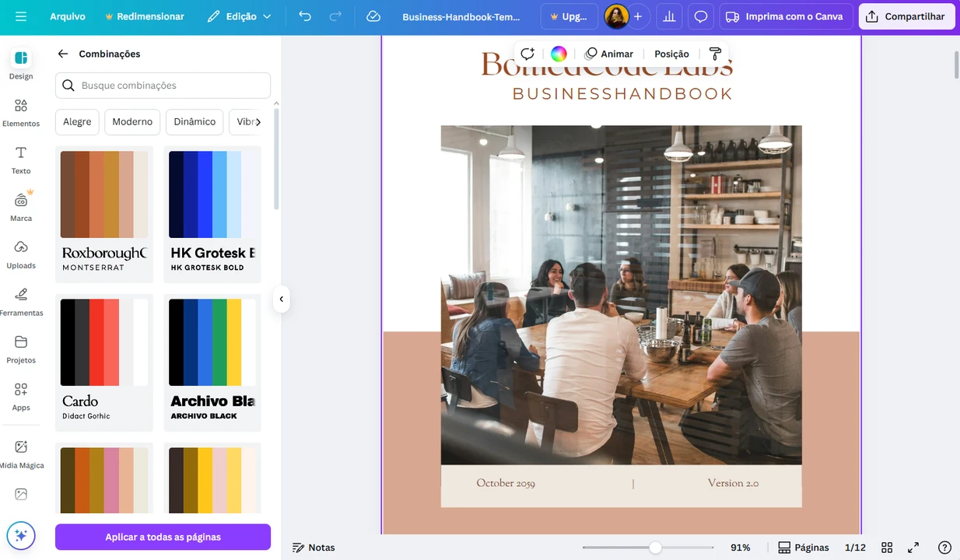Viewport: 960px width, 560px height.
Task: Click the Animar button
Action: 609,54
